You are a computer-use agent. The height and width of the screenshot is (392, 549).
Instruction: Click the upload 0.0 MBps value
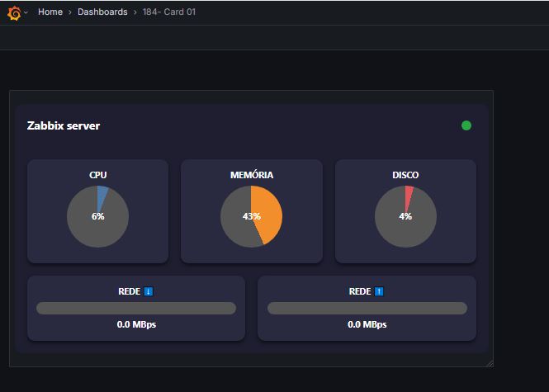[x=367, y=324]
